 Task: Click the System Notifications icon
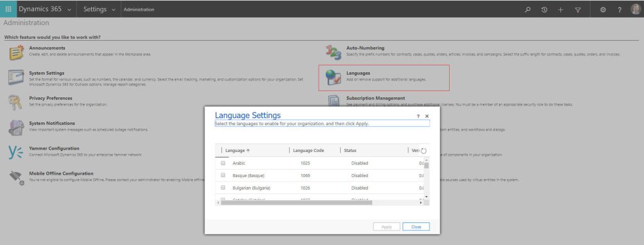point(16,128)
